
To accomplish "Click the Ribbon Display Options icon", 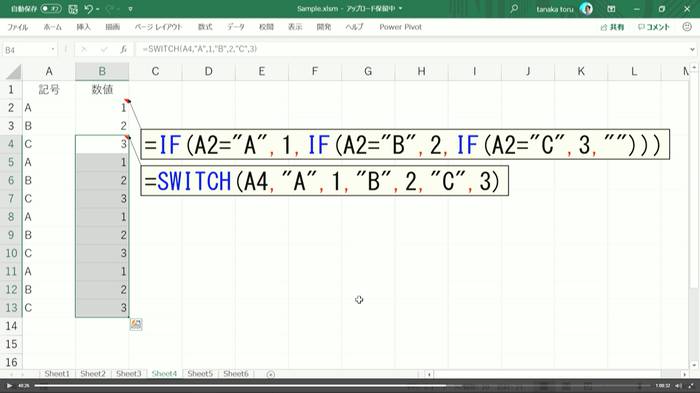I will click(611, 8).
